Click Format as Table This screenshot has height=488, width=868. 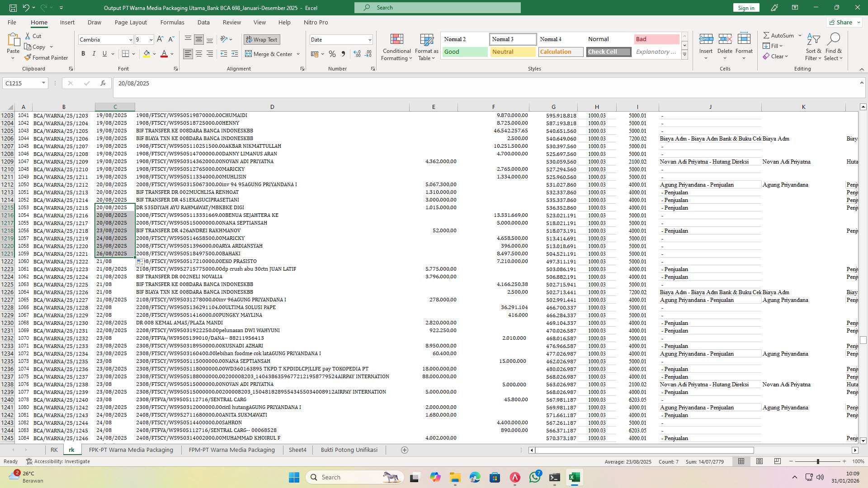425,47
